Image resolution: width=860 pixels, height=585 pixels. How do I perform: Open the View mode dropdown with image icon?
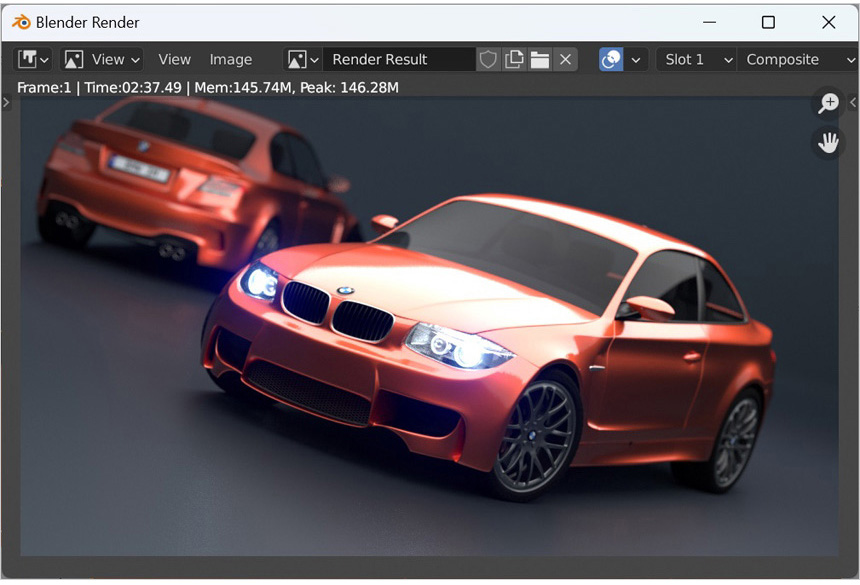click(x=101, y=60)
